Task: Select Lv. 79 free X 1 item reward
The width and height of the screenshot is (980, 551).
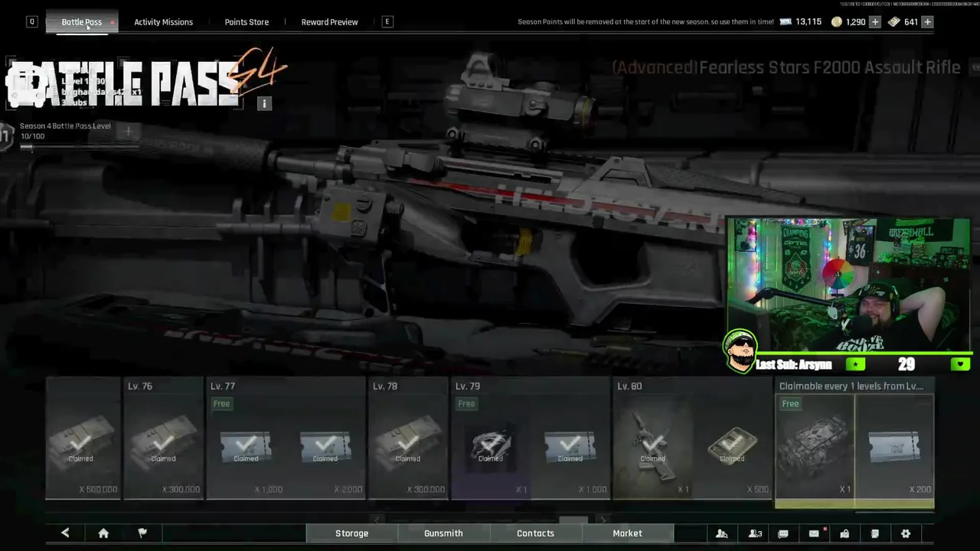Action: click(491, 447)
